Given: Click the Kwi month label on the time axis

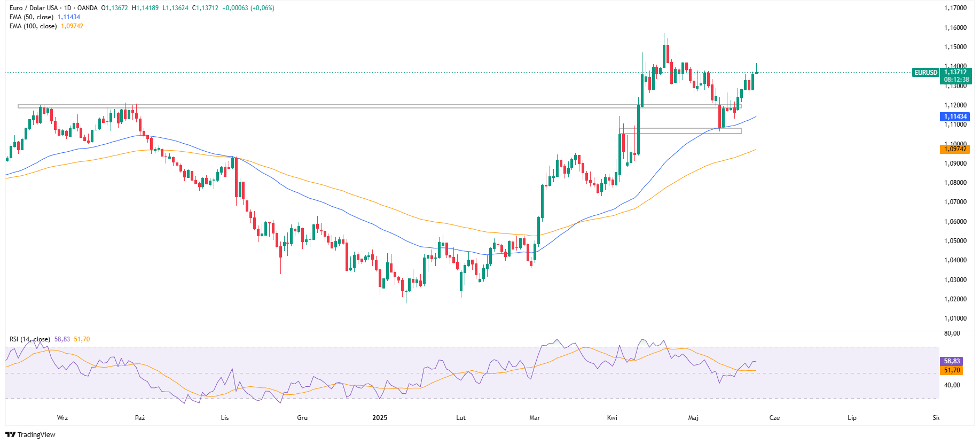Looking at the screenshot, I should pyautogui.click(x=612, y=418).
